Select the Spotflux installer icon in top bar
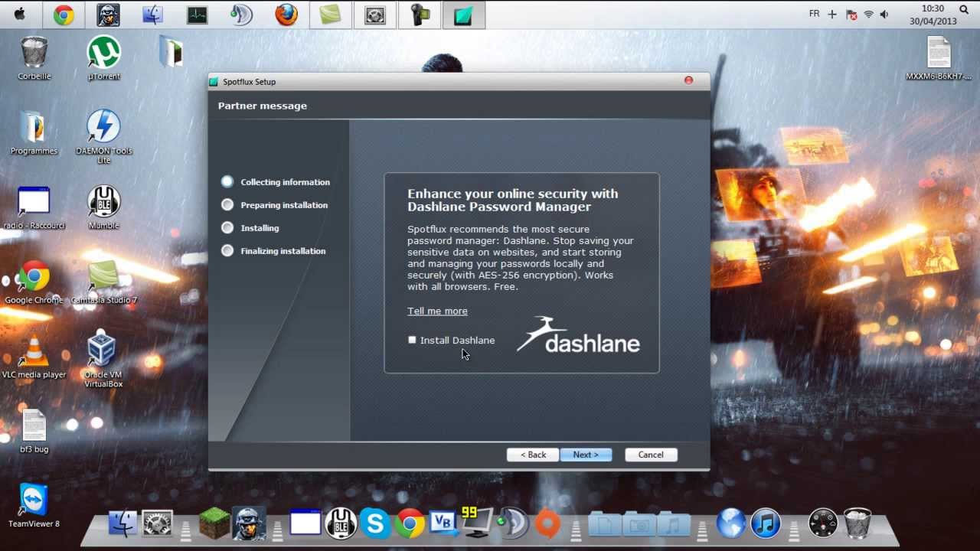Image resolution: width=980 pixels, height=551 pixels. pyautogui.click(x=463, y=15)
